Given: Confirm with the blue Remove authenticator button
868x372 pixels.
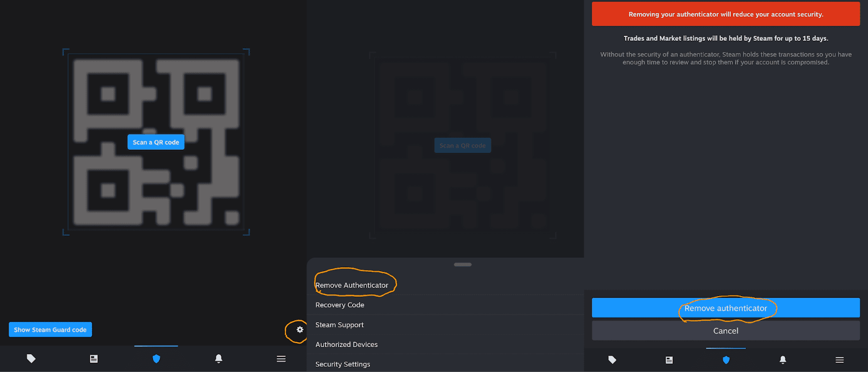Looking at the screenshot, I should point(726,308).
